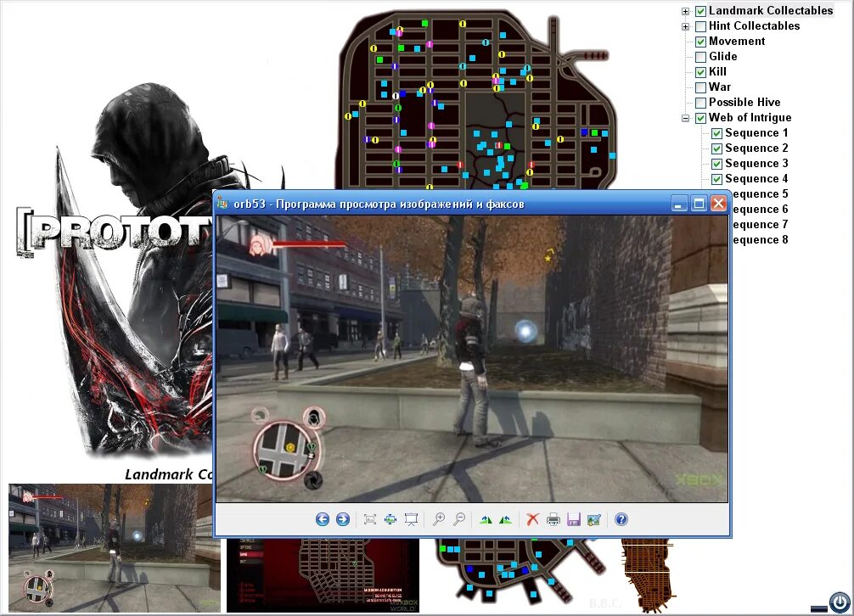The image size is (854, 616).
Task: Select the 'equence 7' tree label
Action: pyautogui.click(x=761, y=224)
